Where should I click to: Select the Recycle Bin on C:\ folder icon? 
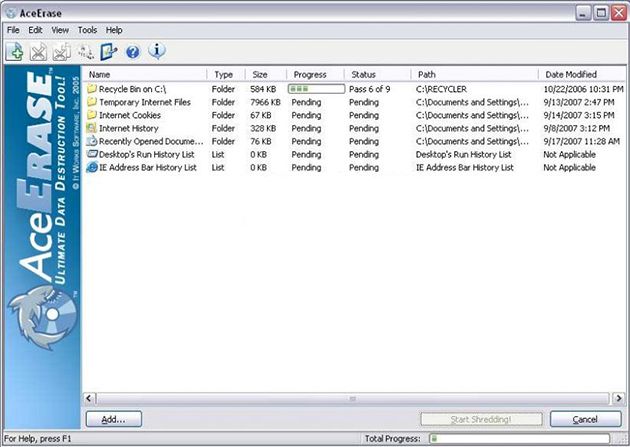click(92, 89)
